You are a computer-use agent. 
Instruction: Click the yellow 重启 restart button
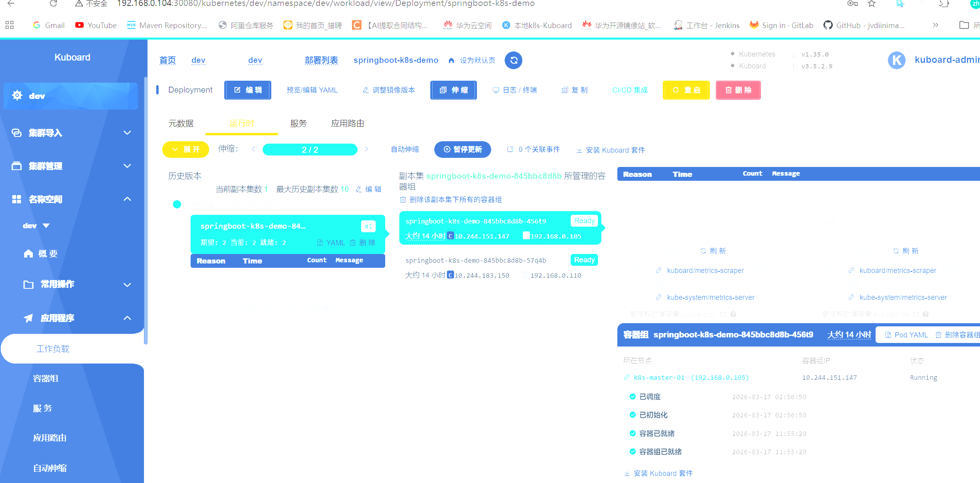[686, 90]
